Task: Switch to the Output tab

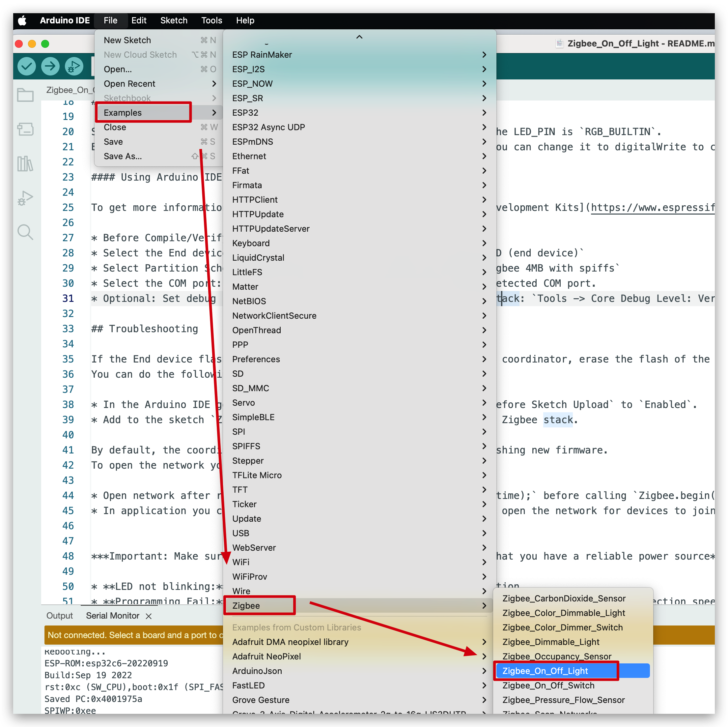Action: click(x=60, y=616)
